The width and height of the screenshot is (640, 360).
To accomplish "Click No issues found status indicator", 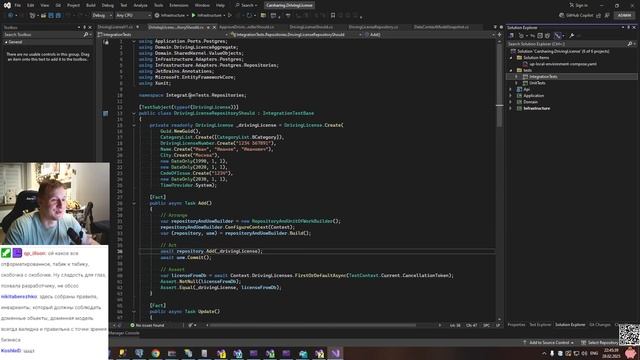I will 147,325.
